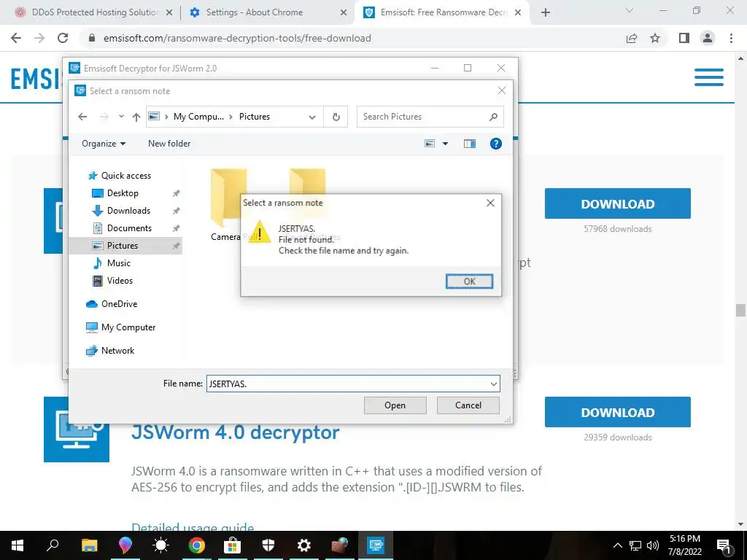Change view icon in file dialog
This screenshot has width=747, height=560.
[430, 144]
